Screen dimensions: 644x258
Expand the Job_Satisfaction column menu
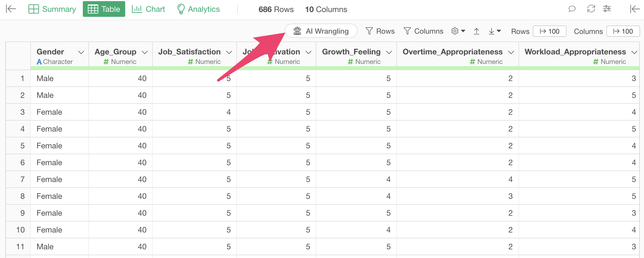(229, 52)
